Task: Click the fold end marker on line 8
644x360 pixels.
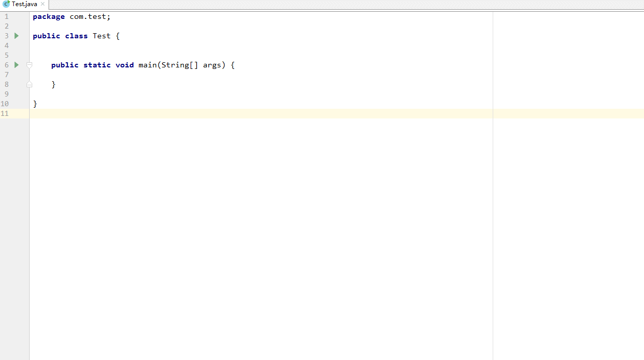Action: tap(29, 84)
